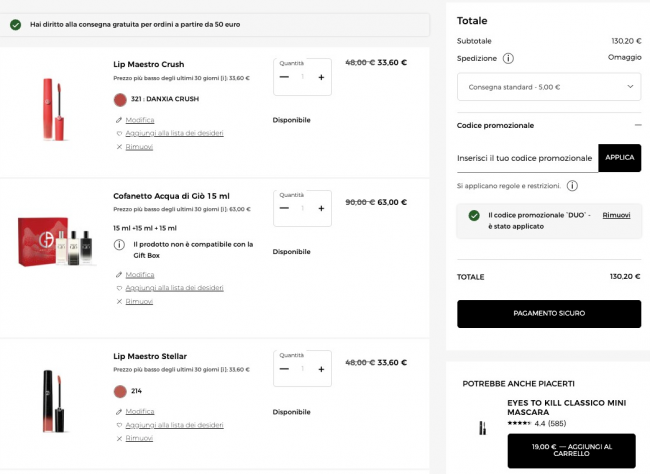
Task: Add Cofanetto Acqua di Giò to wishlist
Action: point(173,288)
